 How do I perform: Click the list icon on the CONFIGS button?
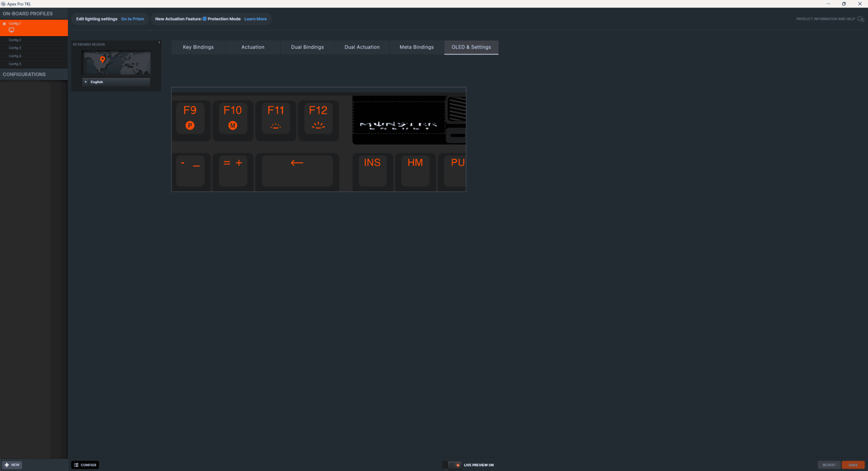pos(76,465)
